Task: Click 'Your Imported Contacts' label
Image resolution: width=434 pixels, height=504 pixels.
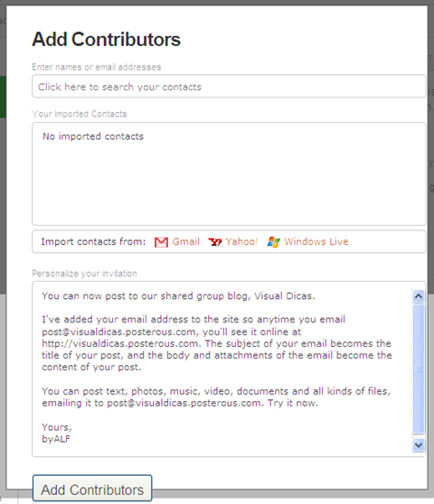Action: point(80,114)
